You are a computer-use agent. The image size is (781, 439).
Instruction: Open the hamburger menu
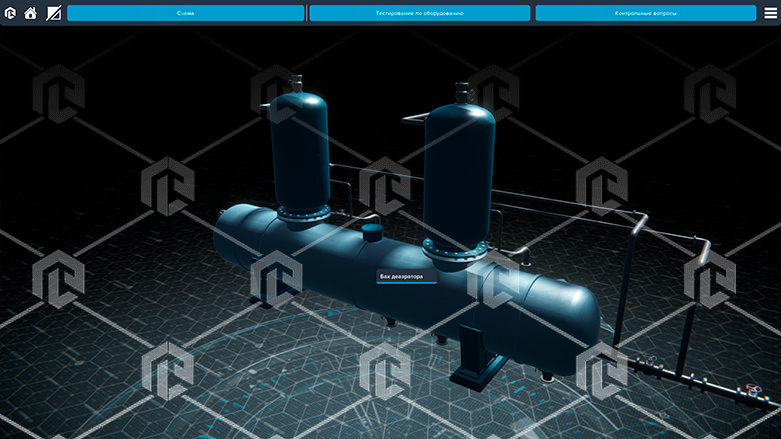770,13
